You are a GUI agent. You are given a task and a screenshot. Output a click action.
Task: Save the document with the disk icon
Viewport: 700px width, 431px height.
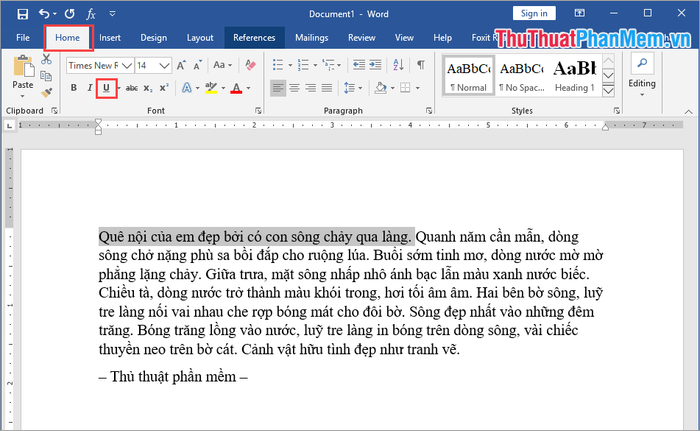click(22, 14)
